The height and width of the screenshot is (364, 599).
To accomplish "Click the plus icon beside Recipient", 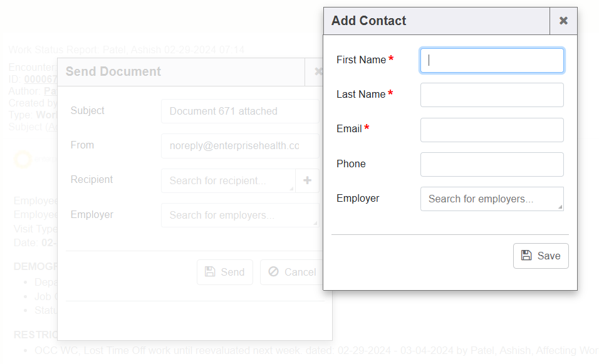I will click(x=307, y=180).
